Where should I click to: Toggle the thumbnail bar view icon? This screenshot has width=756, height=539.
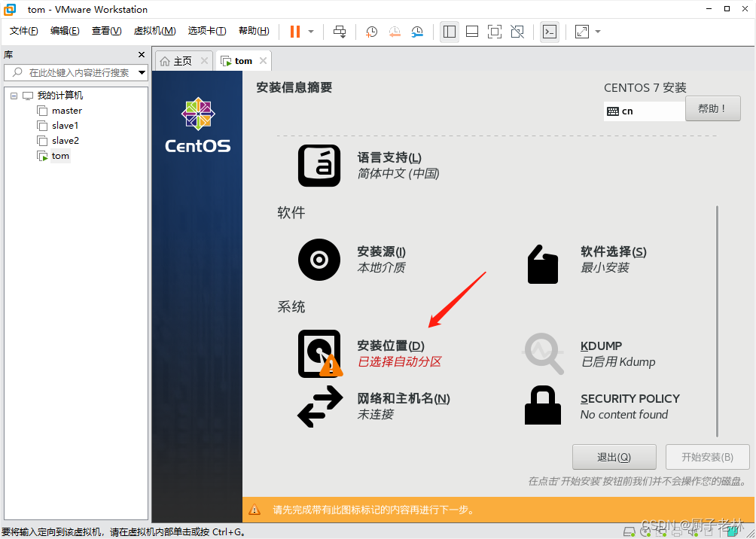pos(472,32)
